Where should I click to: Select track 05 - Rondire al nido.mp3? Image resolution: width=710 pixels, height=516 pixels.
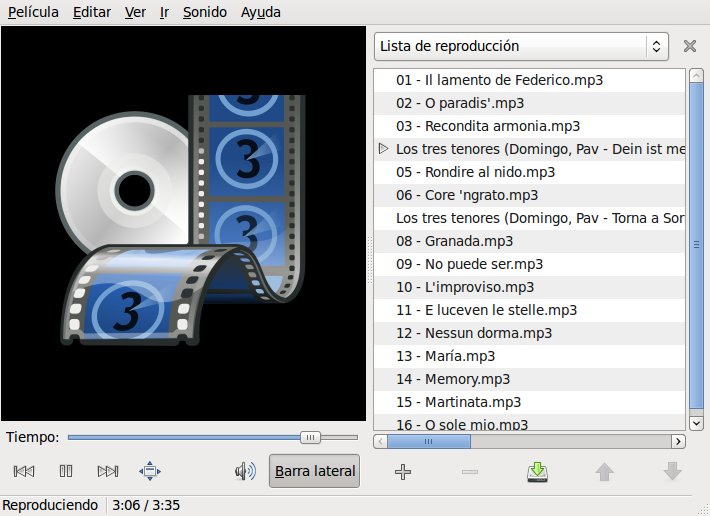529,172
